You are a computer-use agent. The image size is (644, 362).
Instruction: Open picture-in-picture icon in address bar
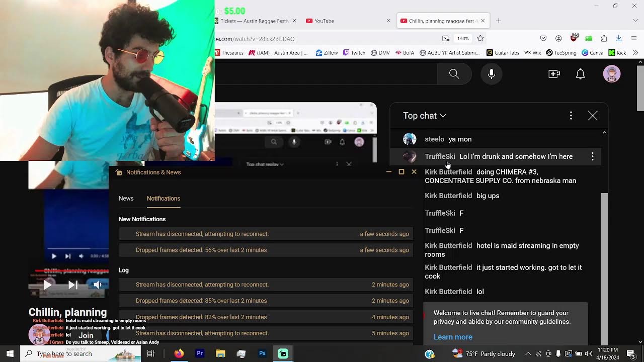pyautogui.click(x=446, y=38)
